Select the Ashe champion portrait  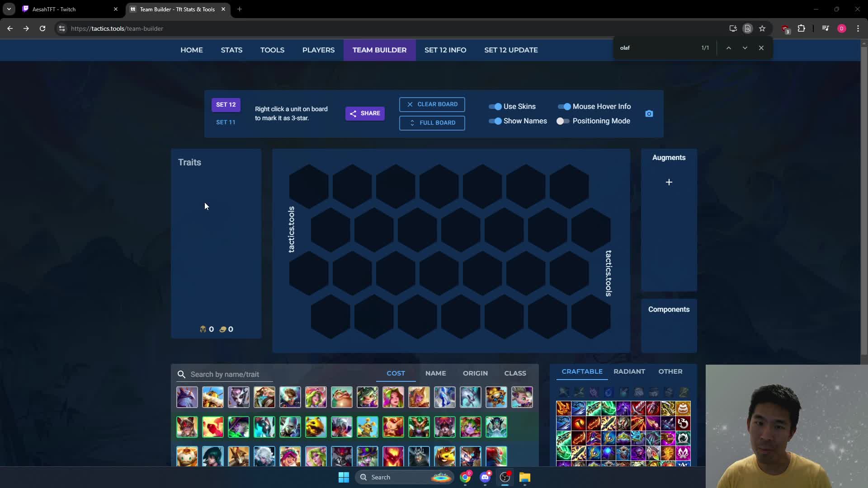tap(187, 397)
